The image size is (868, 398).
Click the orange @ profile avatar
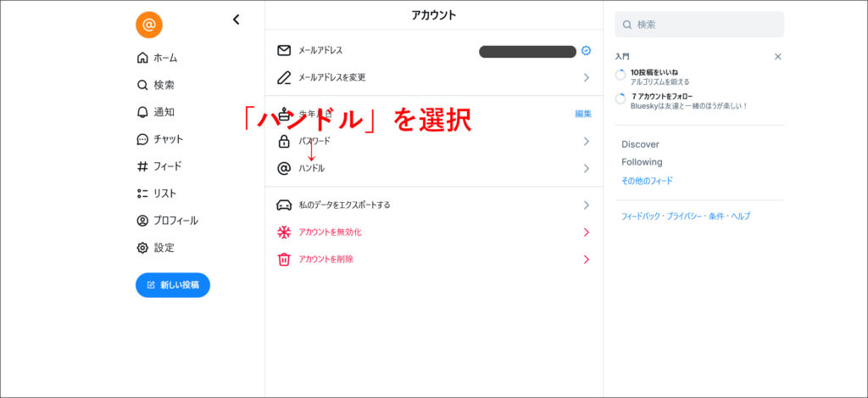(x=149, y=25)
